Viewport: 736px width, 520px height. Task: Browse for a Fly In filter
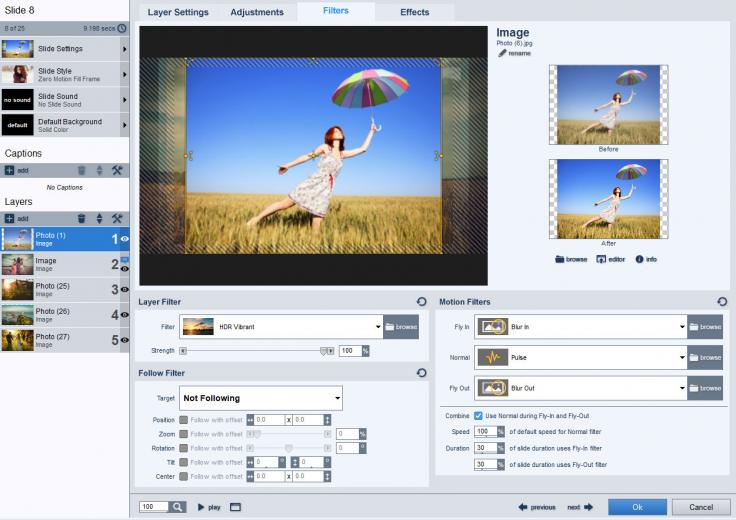point(705,327)
